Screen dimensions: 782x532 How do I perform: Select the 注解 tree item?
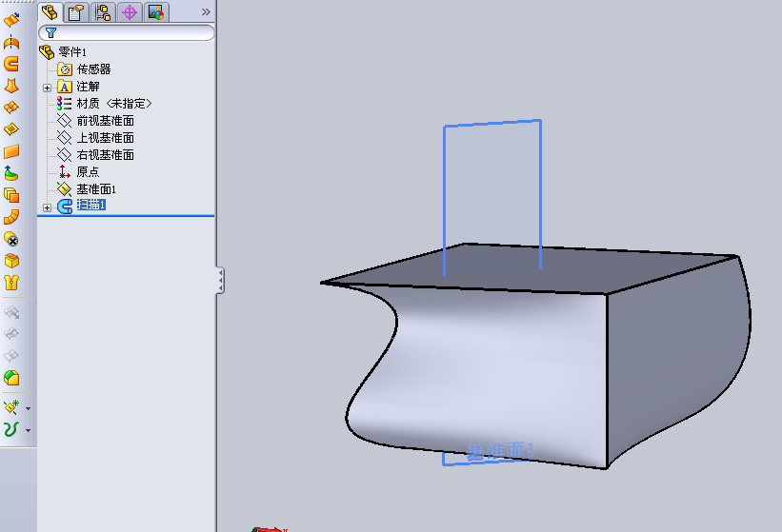click(x=88, y=87)
